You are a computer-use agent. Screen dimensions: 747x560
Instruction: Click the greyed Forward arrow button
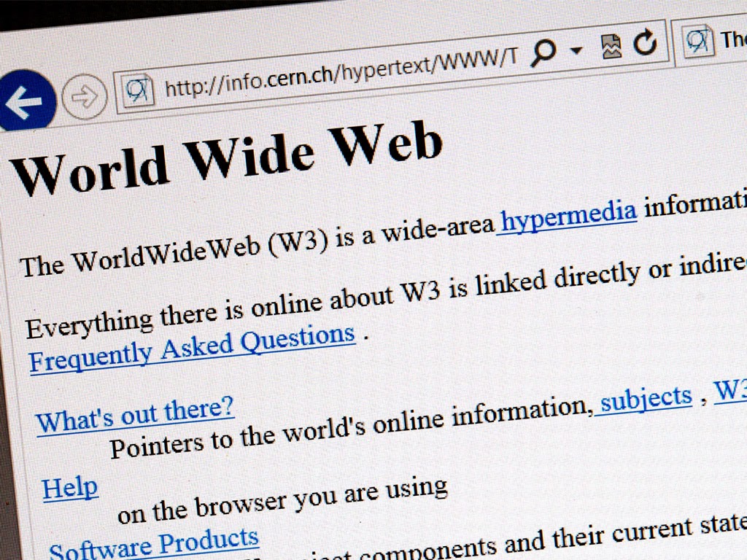85,97
